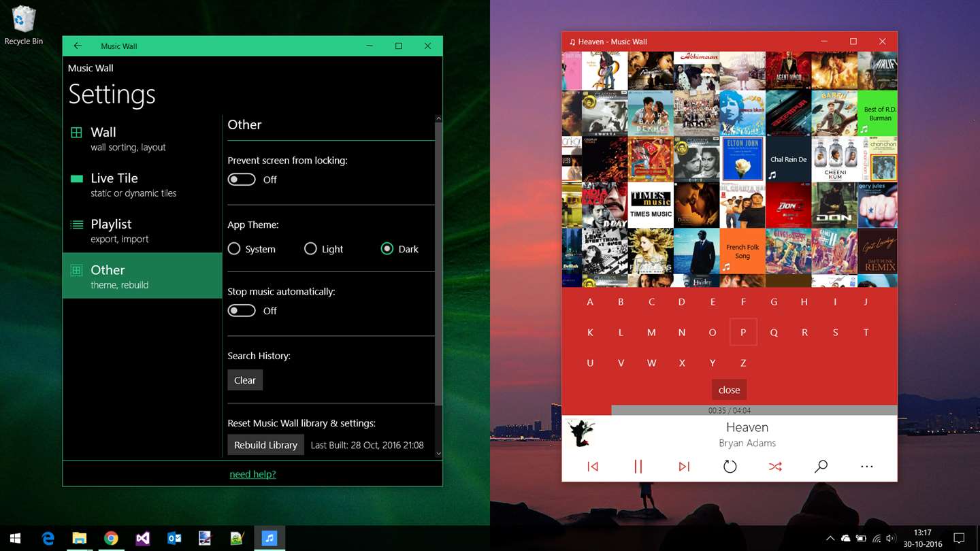
Task: Clear the search history
Action: (245, 380)
